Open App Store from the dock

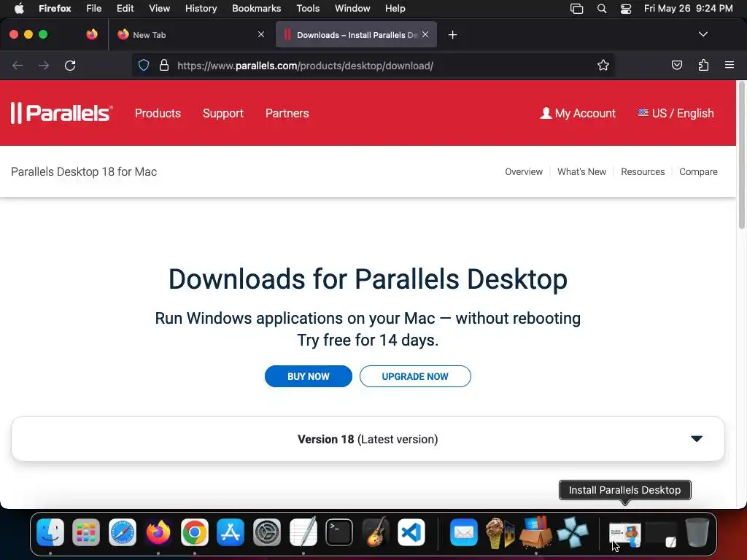click(231, 532)
